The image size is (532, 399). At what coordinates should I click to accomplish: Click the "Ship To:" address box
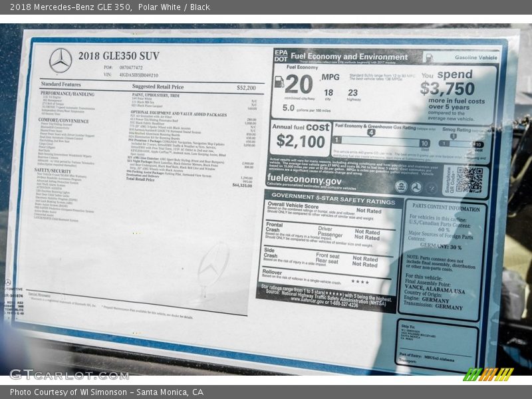click(437, 344)
